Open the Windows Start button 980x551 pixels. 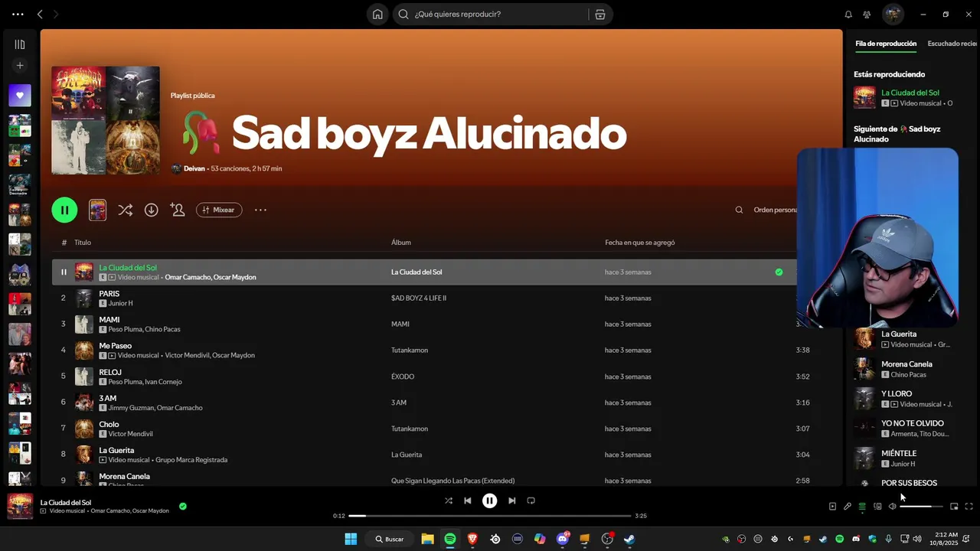351,539
